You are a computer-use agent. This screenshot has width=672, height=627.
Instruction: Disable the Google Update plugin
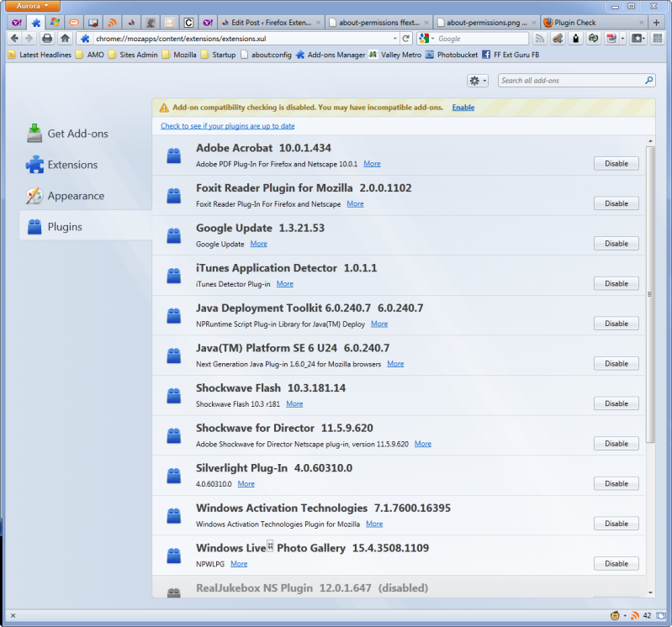point(616,243)
